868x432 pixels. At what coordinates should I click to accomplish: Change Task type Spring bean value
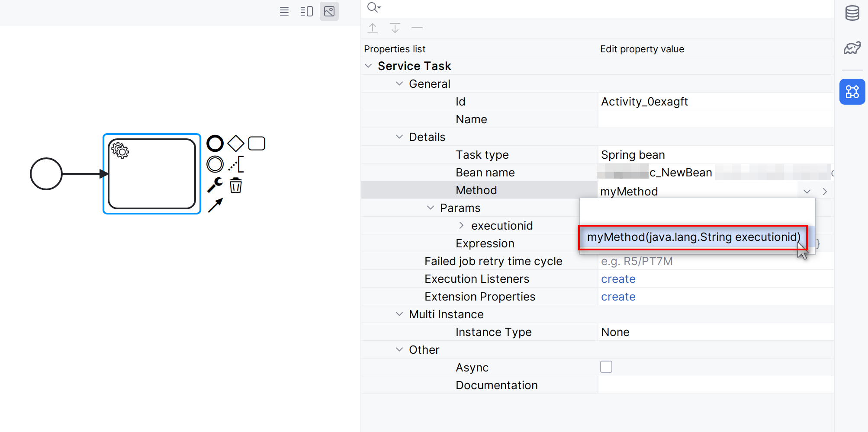point(716,155)
